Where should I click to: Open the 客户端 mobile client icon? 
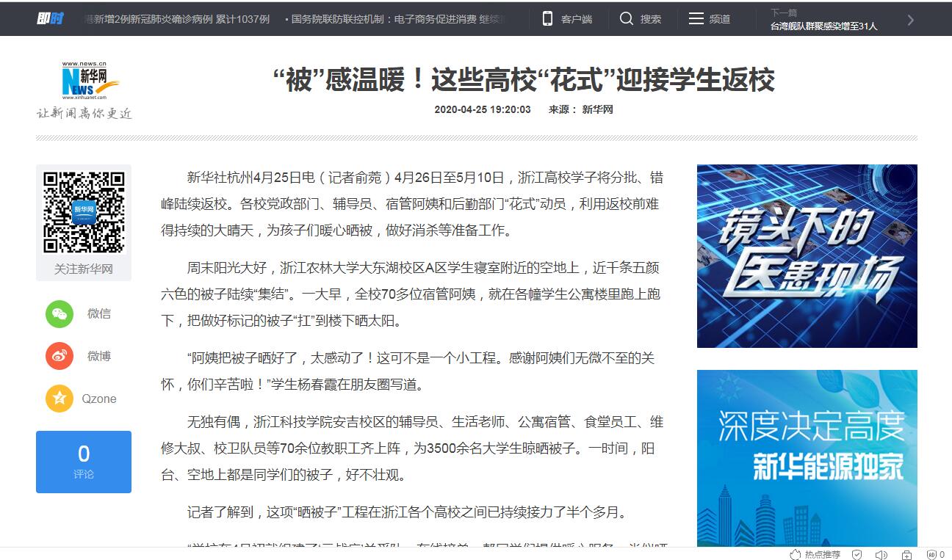pos(547,19)
